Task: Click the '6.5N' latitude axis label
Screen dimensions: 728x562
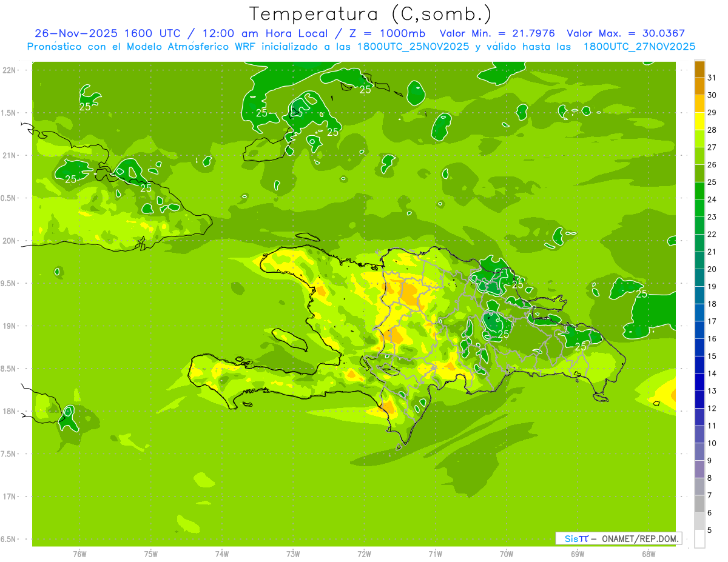Action: click(x=8, y=540)
